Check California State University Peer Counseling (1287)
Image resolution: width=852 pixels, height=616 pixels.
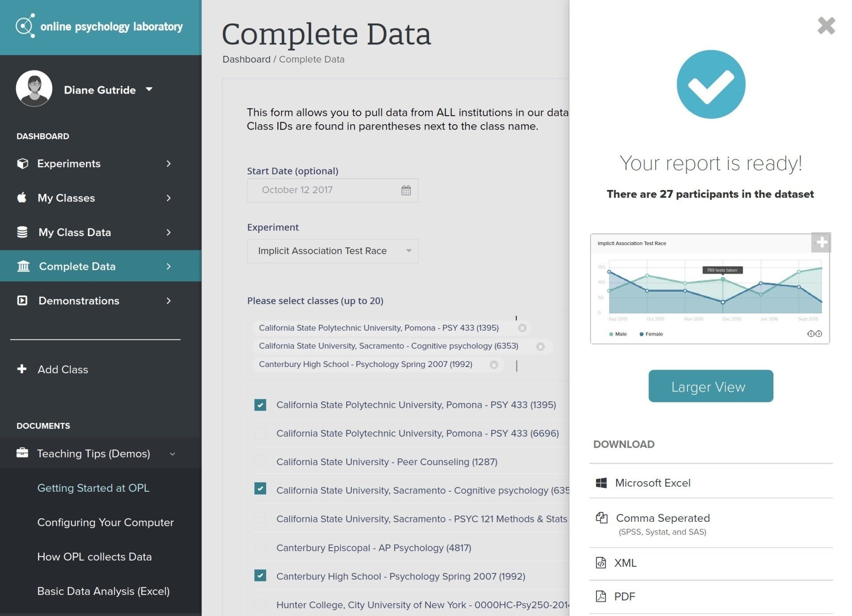point(260,462)
